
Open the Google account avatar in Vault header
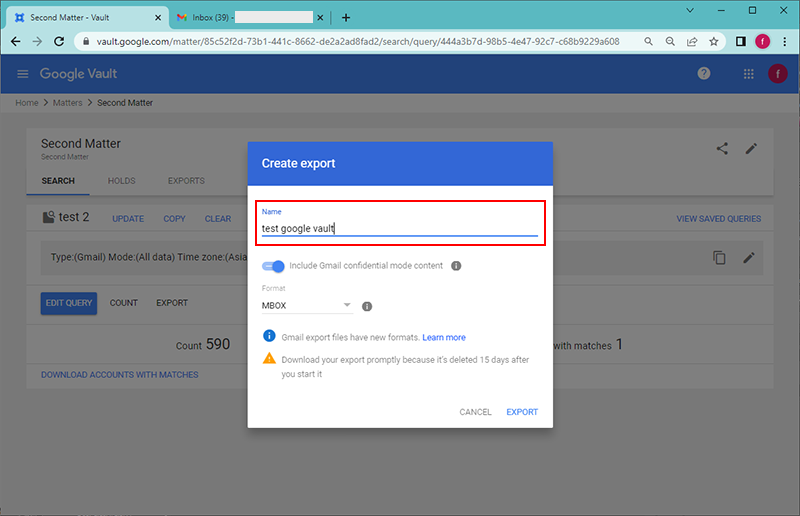(778, 74)
